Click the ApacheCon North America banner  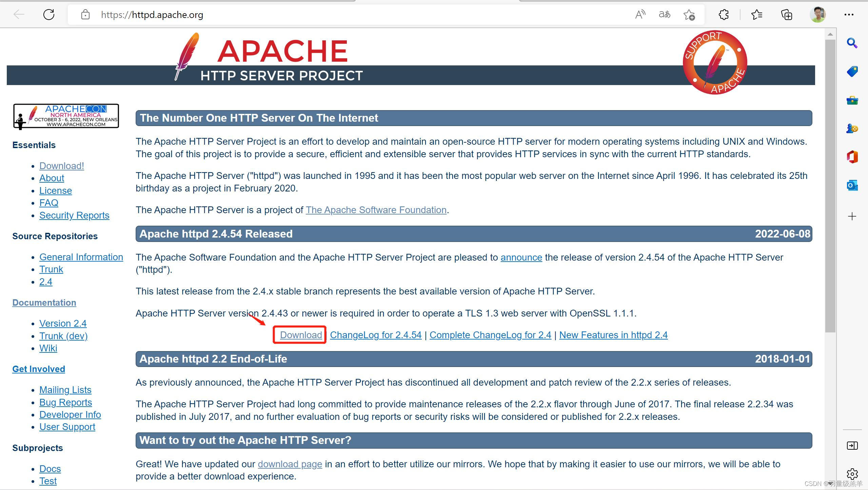66,116
